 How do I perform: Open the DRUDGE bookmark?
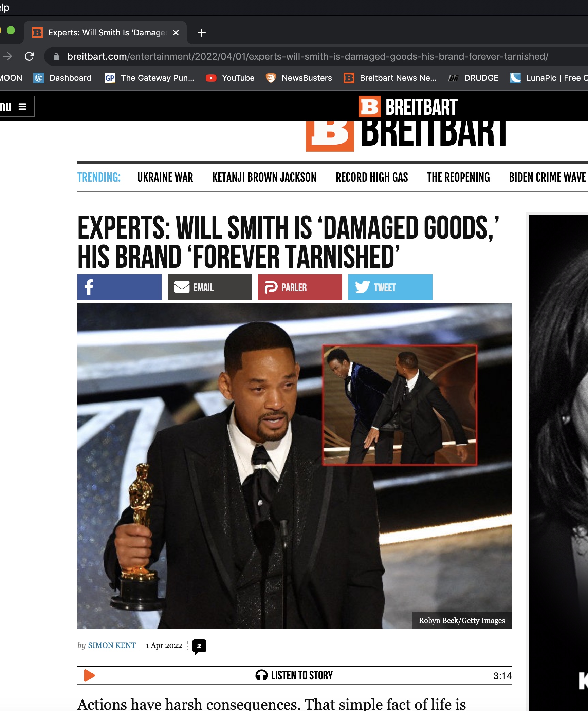473,78
